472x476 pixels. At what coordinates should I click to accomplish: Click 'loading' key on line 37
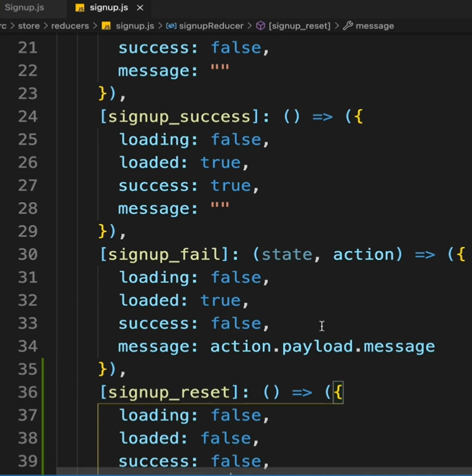[x=154, y=416]
